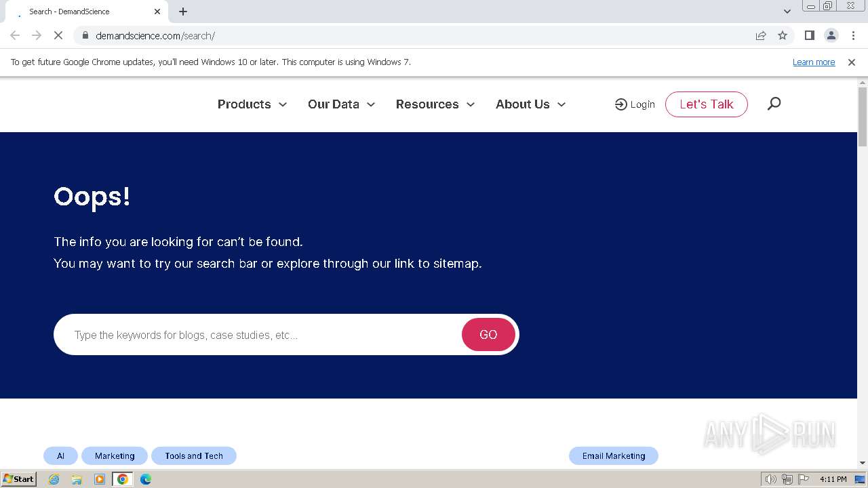The image size is (868, 488).
Task: Select the AI tag pill
Action: tap(60, 455)
